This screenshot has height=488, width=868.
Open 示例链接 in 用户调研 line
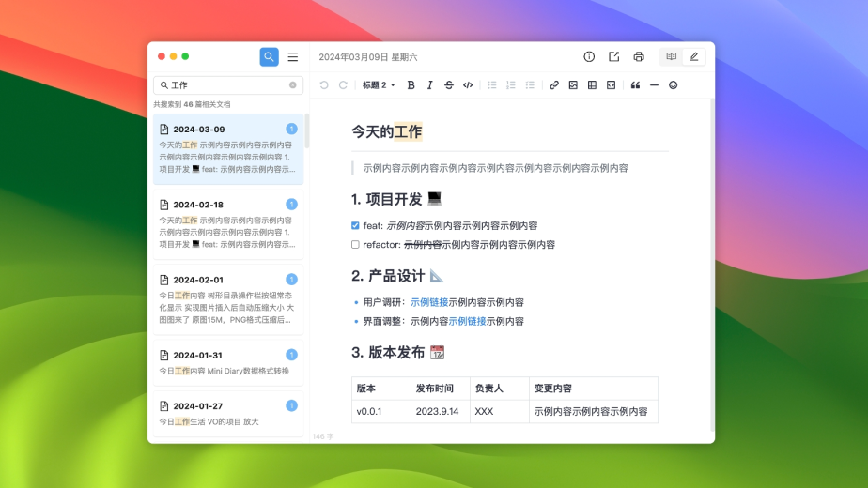pos(429,302)
